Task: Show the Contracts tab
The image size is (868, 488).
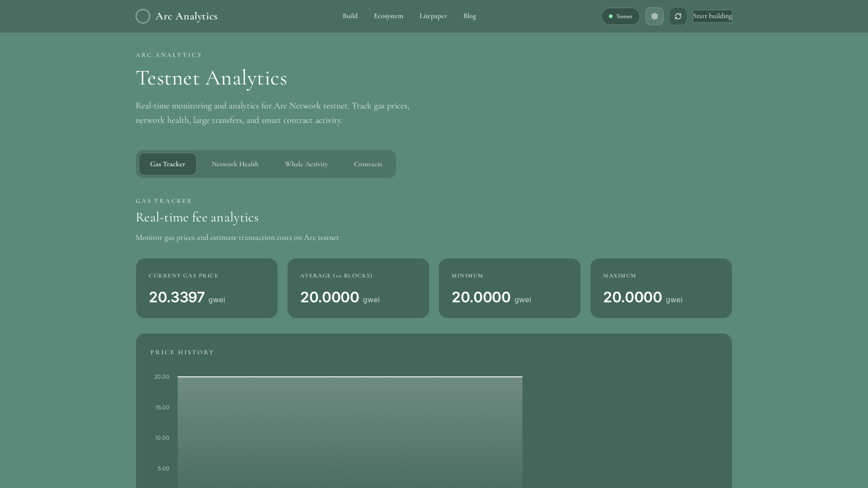Action: pos(368,164)
